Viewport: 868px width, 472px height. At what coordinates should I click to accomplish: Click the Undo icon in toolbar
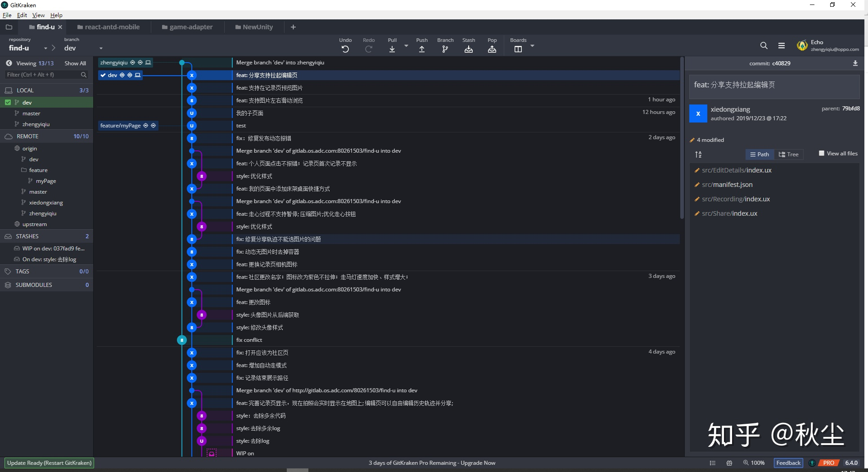click(x=345, y=49)
